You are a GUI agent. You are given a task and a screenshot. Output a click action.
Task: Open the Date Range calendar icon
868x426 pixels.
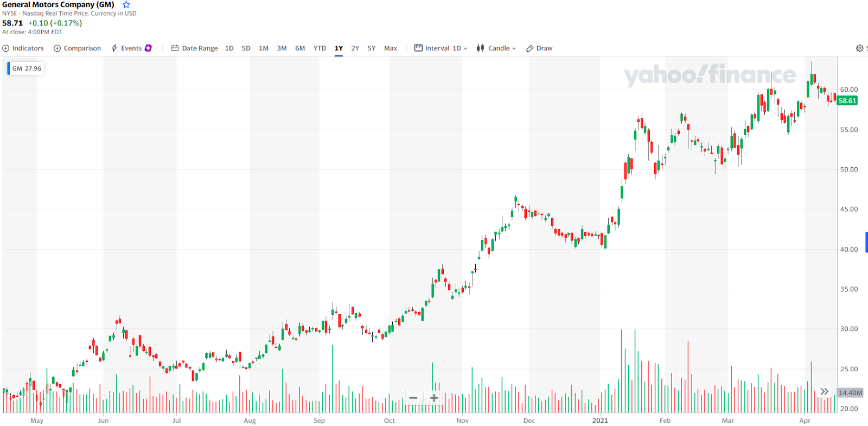click(175, 48)
